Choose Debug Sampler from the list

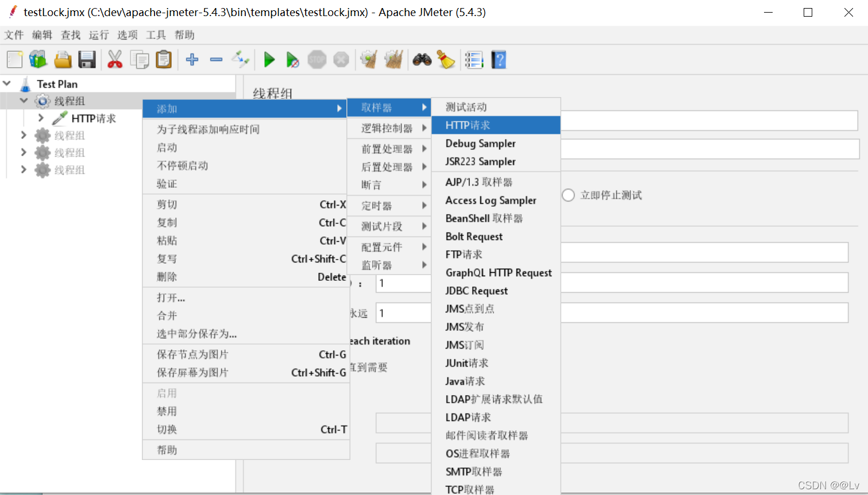coord(496,144)
